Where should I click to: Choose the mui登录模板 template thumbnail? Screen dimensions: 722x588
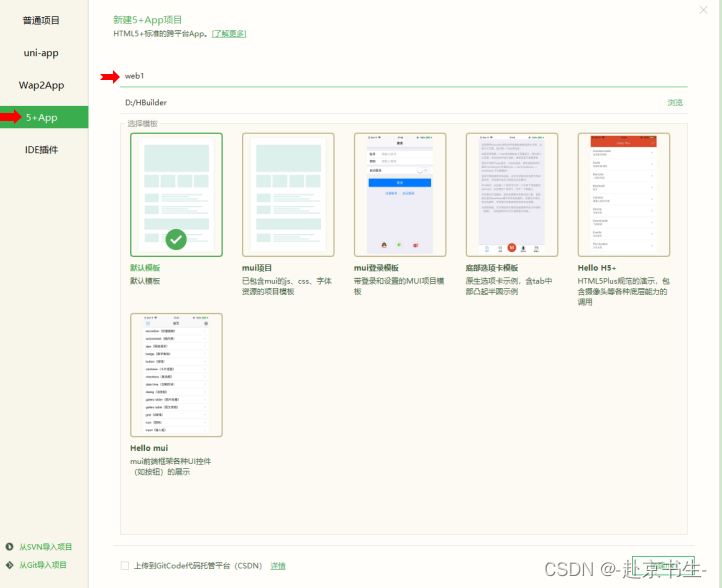(x=400, y=194)
